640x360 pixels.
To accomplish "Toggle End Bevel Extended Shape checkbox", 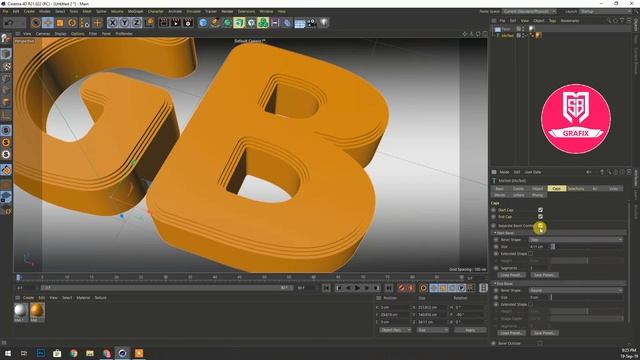I will (531, 304).
